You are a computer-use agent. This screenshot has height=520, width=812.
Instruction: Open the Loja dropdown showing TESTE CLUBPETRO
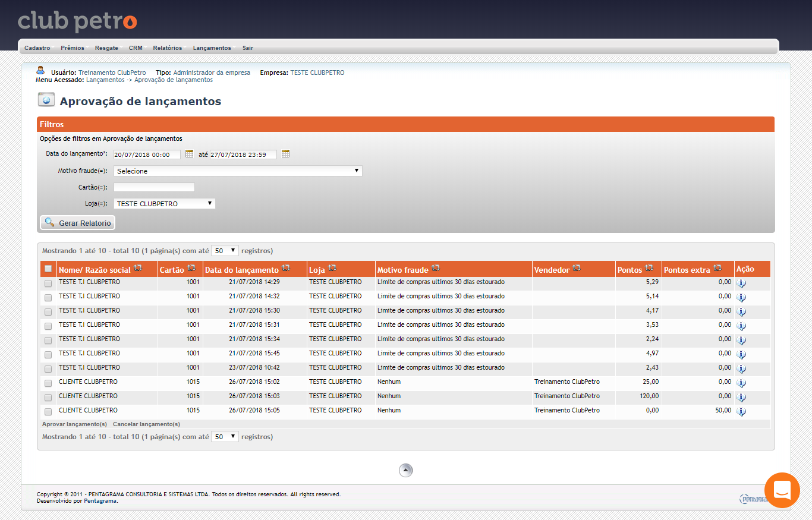(165, 203)
